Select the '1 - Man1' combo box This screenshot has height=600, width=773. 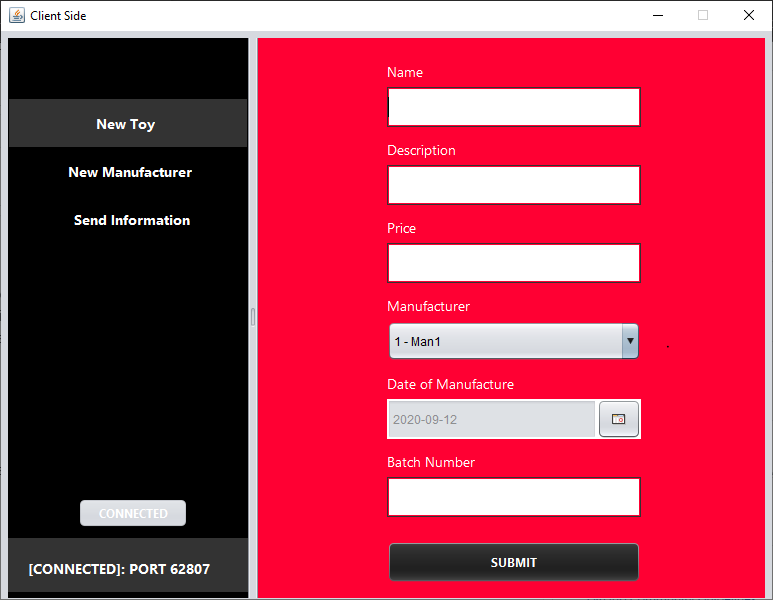coord(514,341)
